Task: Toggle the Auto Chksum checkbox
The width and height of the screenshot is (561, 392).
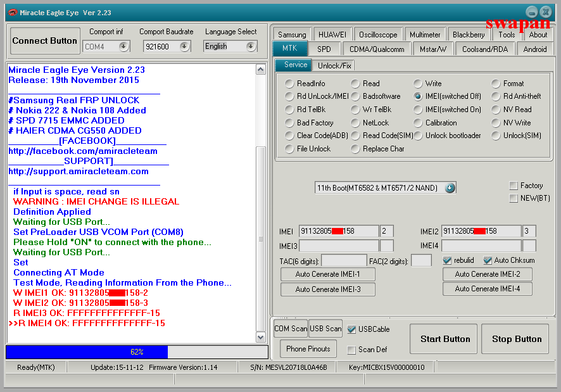Action: (488, 260)
